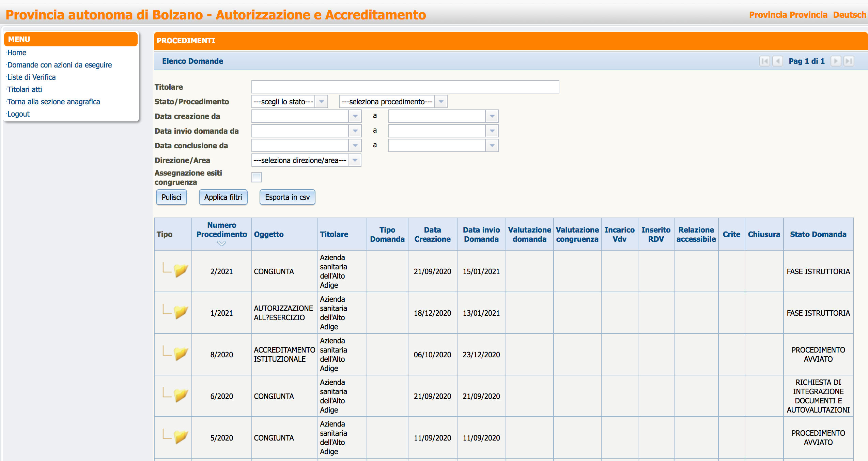Sort by Data Creazione column header
Screen dimensions: 868x461
pyautogui.click(x=432, y=234)
